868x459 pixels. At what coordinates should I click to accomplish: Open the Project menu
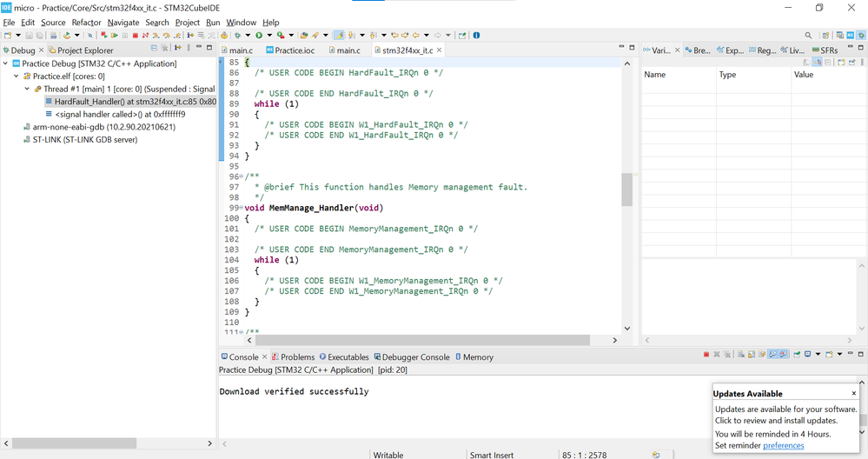pyautogui.click(x=187, y=22)
